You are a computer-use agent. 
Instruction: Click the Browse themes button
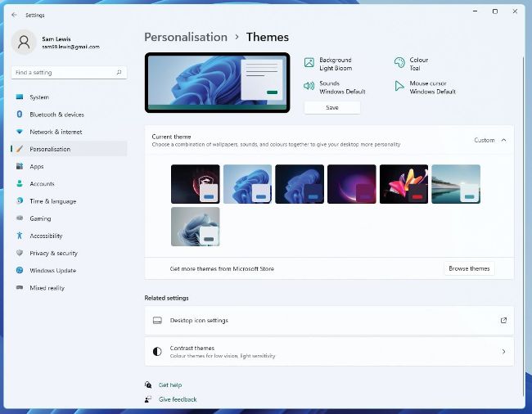469,268
